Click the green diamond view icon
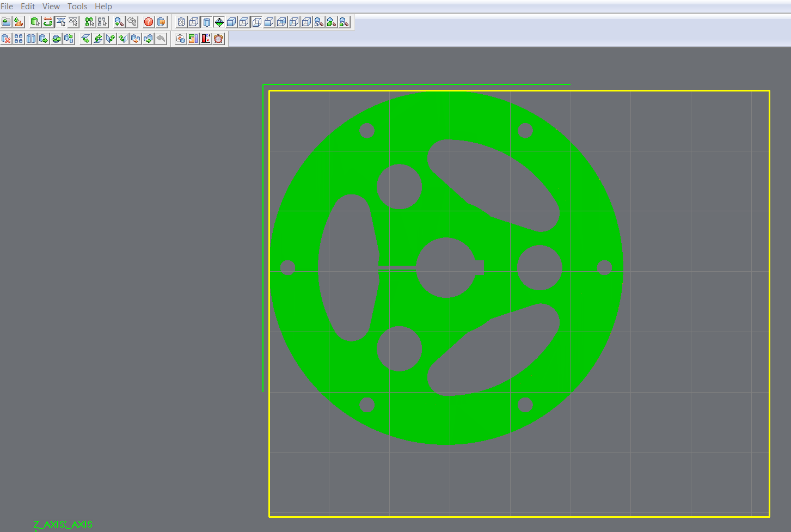791x532 pixels. [x=219, y=22]
